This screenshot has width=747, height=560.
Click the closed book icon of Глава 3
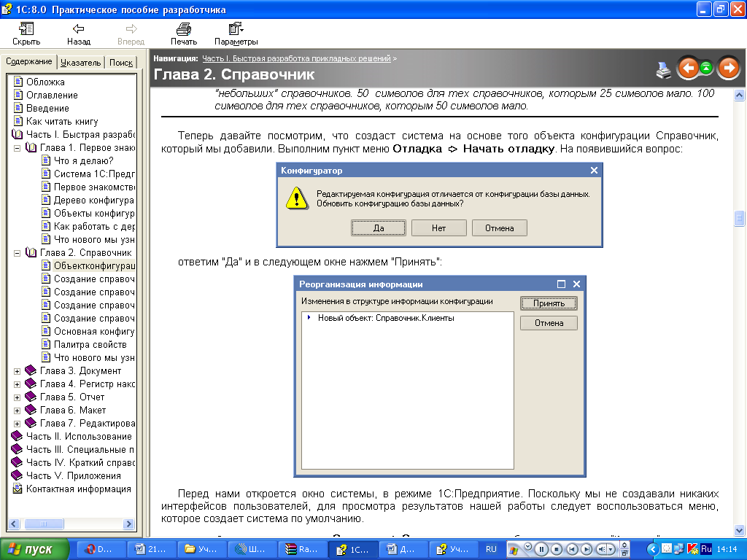pos(31,370)
